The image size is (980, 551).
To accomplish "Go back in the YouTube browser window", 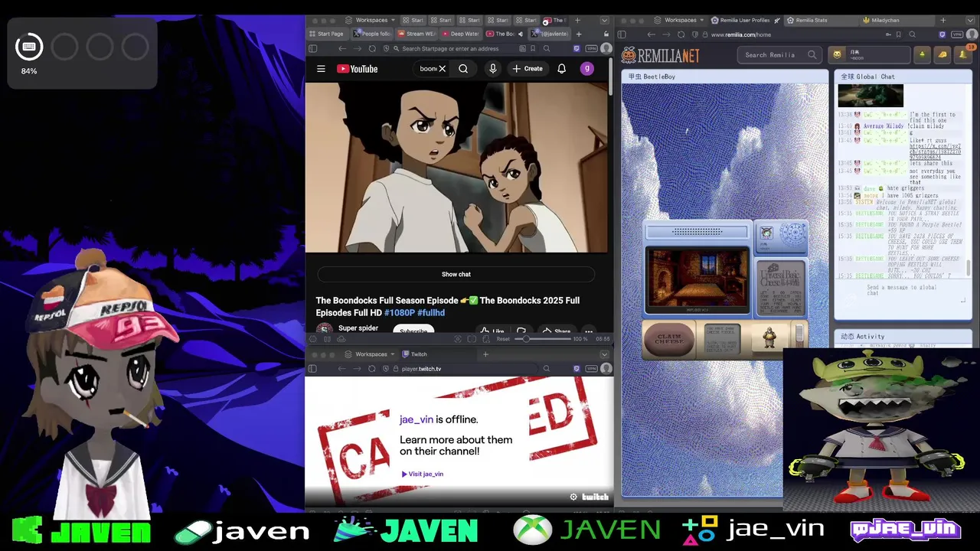I will click(342, 48).
